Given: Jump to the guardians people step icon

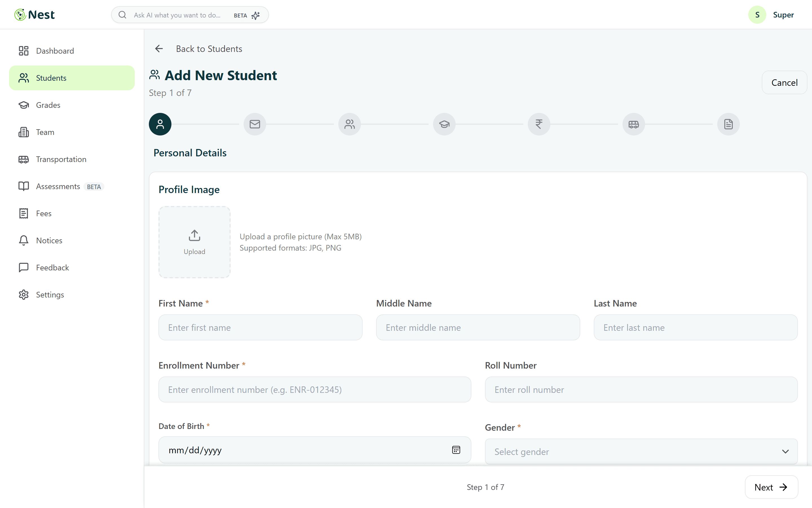Looking at the screenshot, I should coord(350,124).
